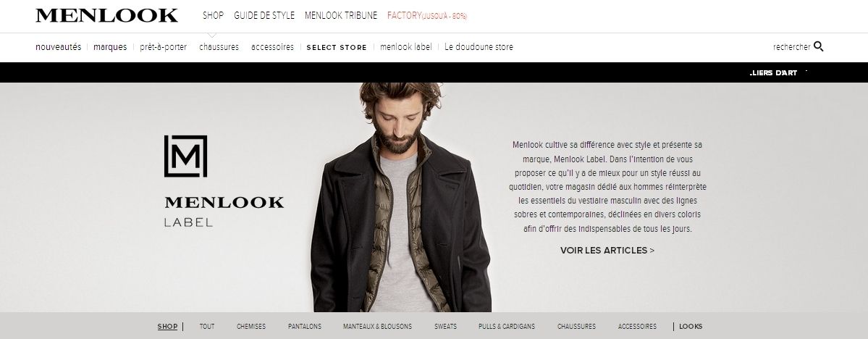The width and height of the screenshot is (868, 339).
Task: Select the chaussures nav item
Action: (x=219, y=47)
